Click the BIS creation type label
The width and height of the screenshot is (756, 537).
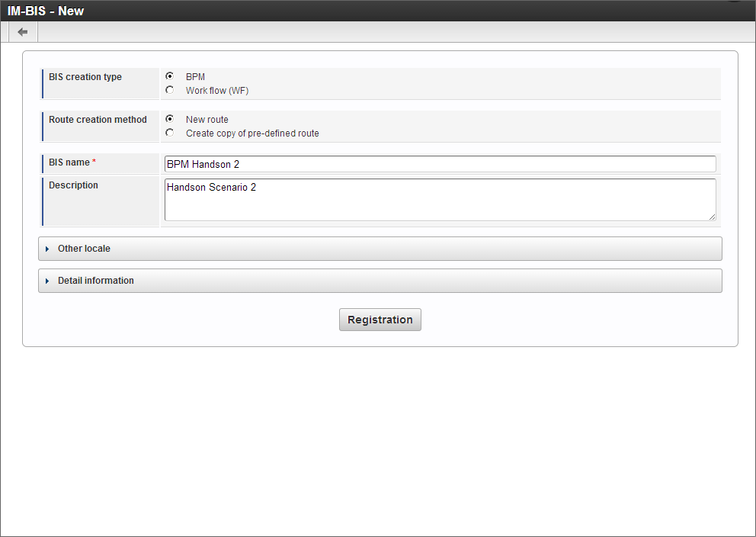click(x=85, y=77)
